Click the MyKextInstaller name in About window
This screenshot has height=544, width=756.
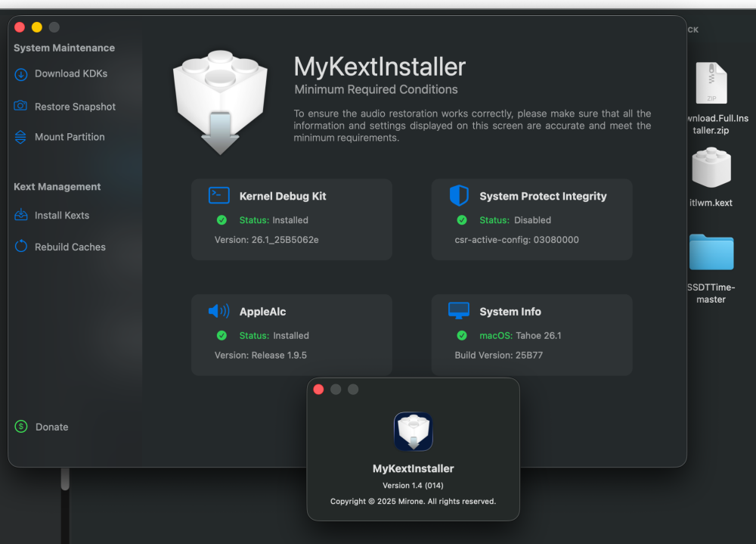[x=414, y=468]
